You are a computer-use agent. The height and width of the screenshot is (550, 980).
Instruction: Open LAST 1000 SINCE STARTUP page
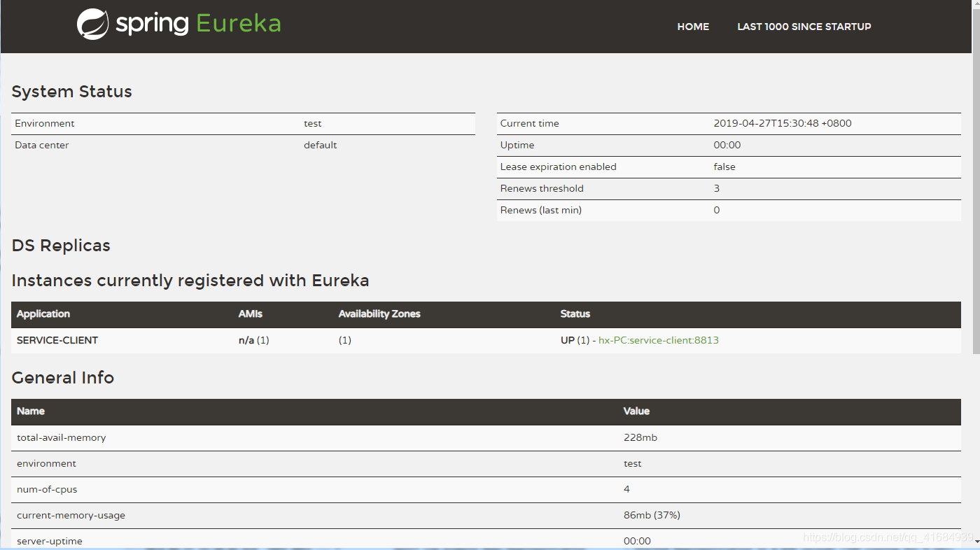(x=804, y=27)
